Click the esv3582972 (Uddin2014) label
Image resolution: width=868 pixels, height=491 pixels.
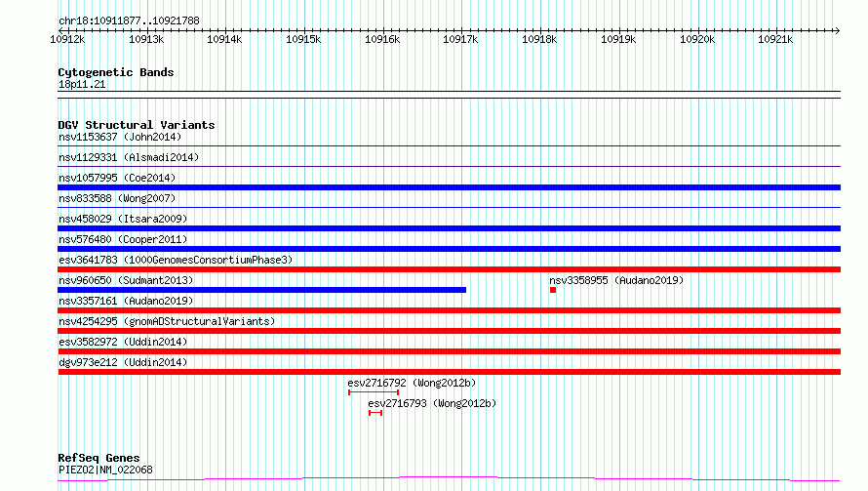coord(123,342)
